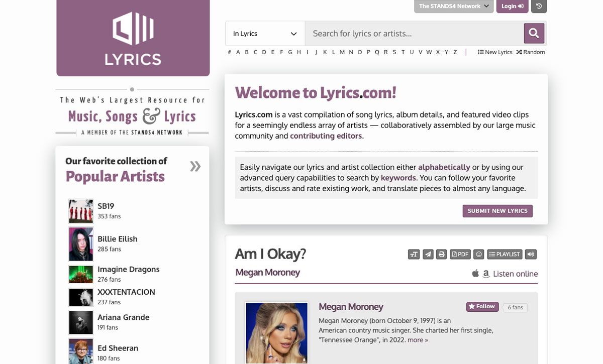Follow Megan Moroney
The image size is (603, 364).
482,307
